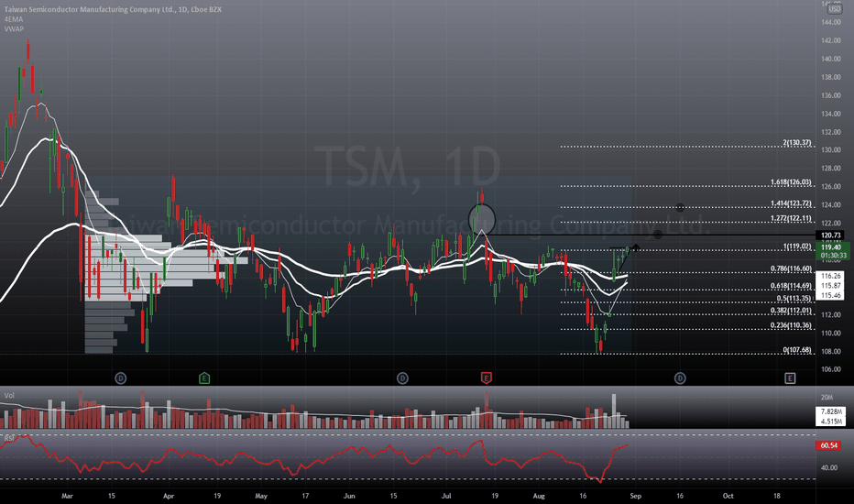Select the 0.618(114.69) Fibonacci level label
This screenshot has height=504, width=854.
pyautogui.click(x=791, y=286)
